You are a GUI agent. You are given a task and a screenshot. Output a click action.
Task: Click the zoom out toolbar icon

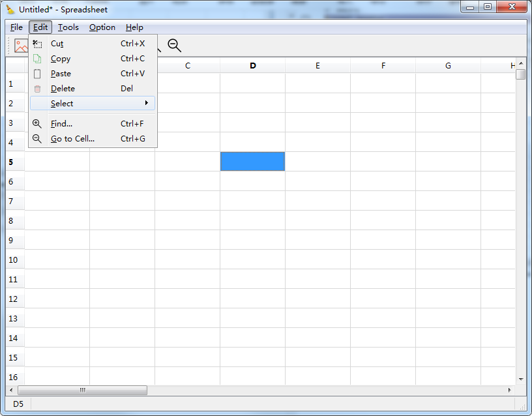pyautogui.click(x=175, y=46)
